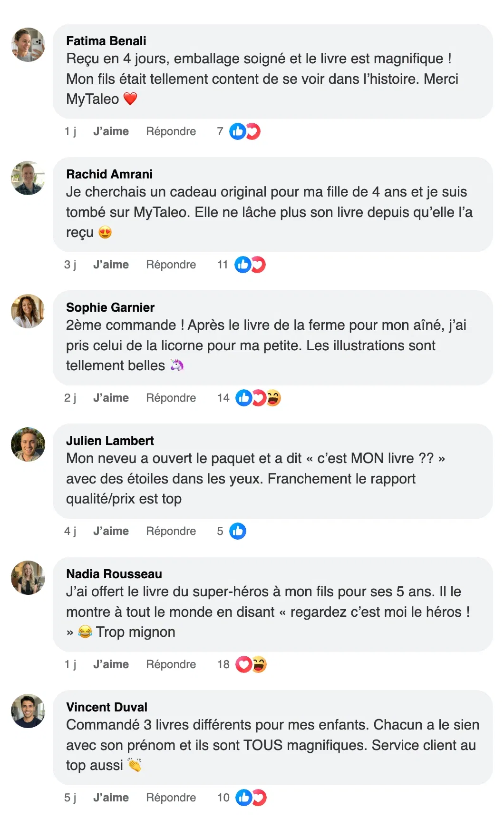Open Fatima Benali's profile picture
Image resolution: width=504 pixels, height=829 pixels.
[x=28, y=45]
